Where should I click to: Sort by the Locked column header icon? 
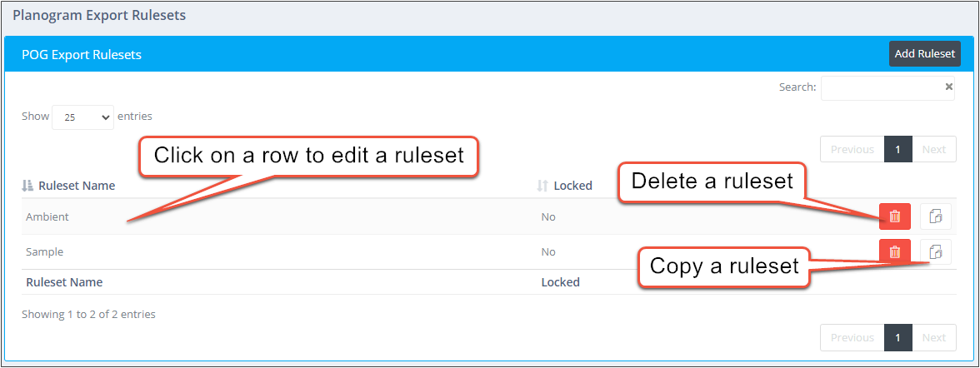tap(542, 186)
